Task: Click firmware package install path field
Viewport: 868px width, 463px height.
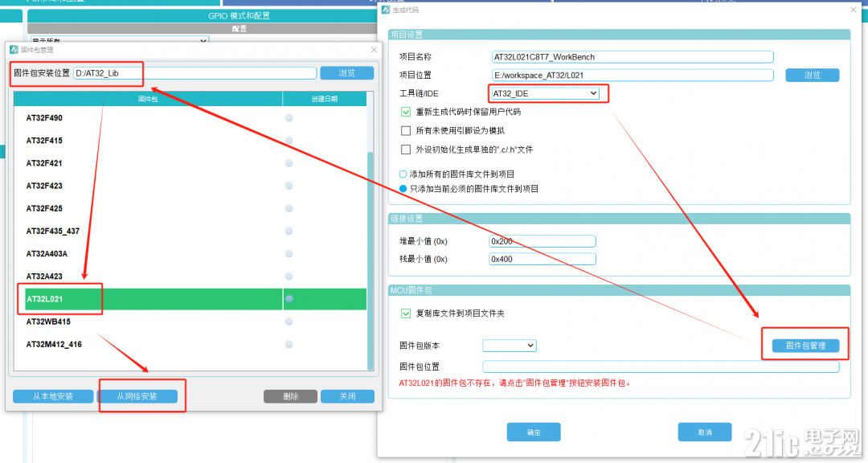Action: pyautogui.click(x=194, y=73)
